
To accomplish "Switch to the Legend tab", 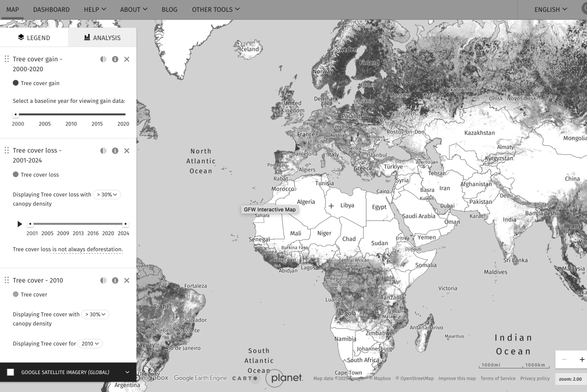I will pos(34,37).
